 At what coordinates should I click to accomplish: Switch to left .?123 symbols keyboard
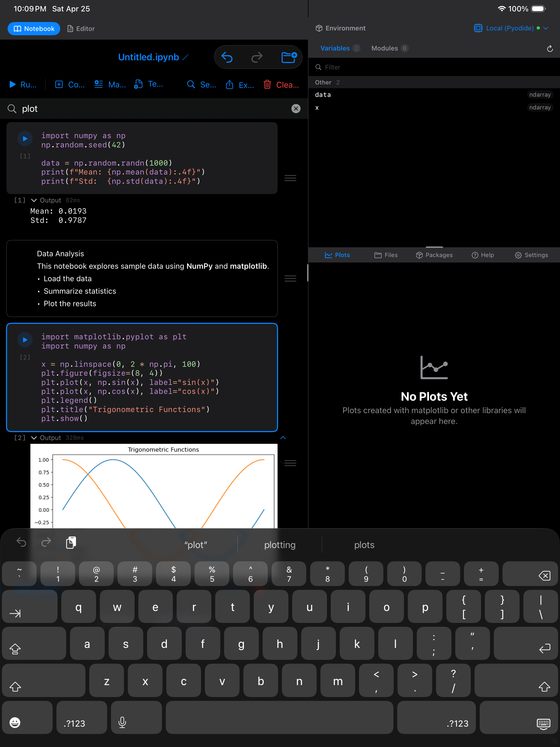coord(82,718)
